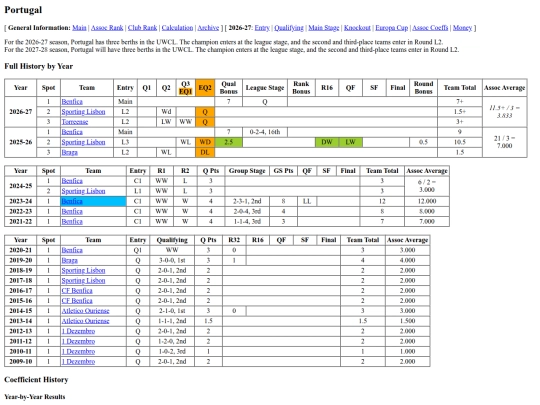Open the Calculation link
Viewport: 540px width, 405px height.
click(x=177, y=28)
